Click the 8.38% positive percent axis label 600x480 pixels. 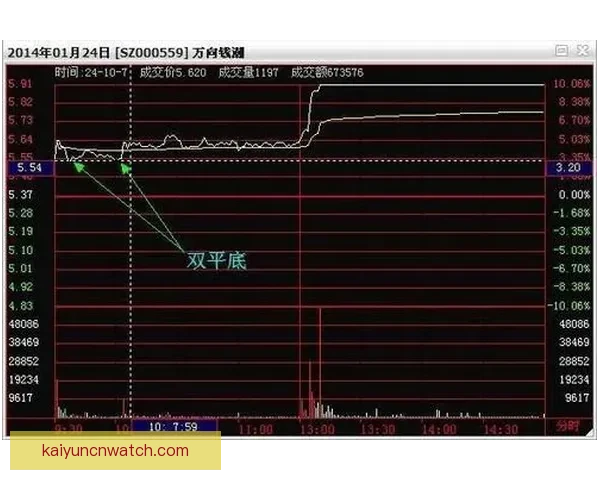(574, 102)
